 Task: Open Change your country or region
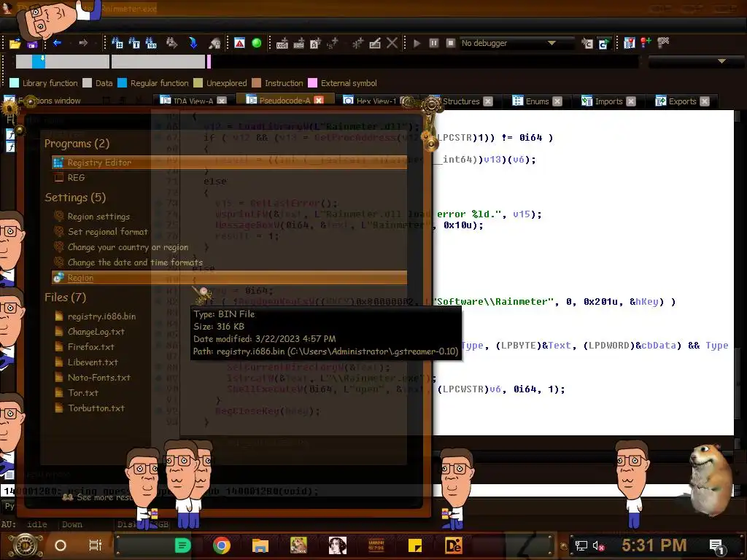coord(128,247)
